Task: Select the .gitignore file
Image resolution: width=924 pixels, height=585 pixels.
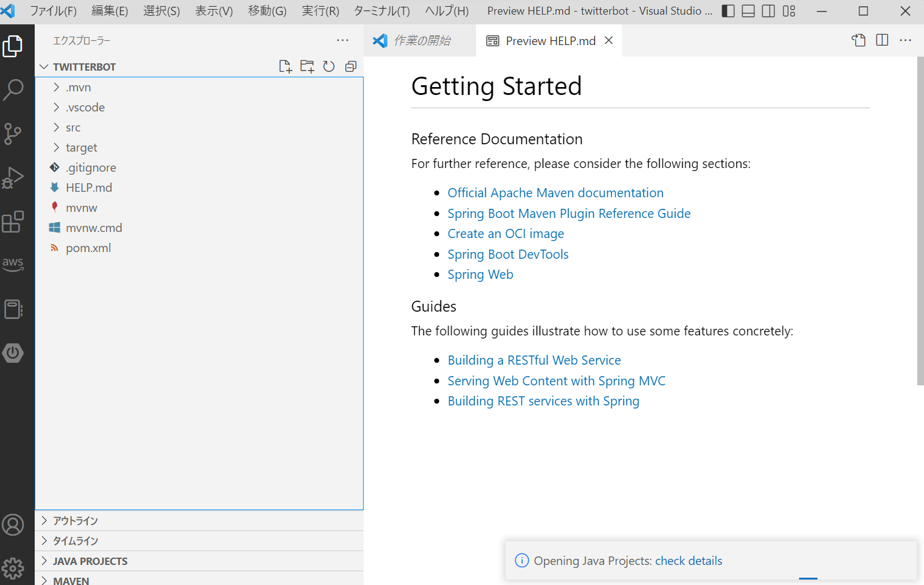Action: coord(199,167)
